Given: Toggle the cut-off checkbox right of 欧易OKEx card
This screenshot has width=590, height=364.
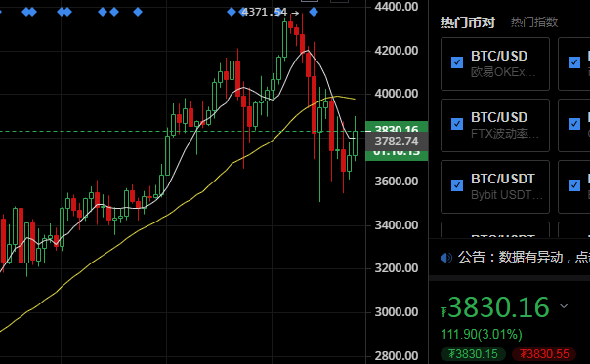Looking at the screenshot, I should click(x=574, y=62).
